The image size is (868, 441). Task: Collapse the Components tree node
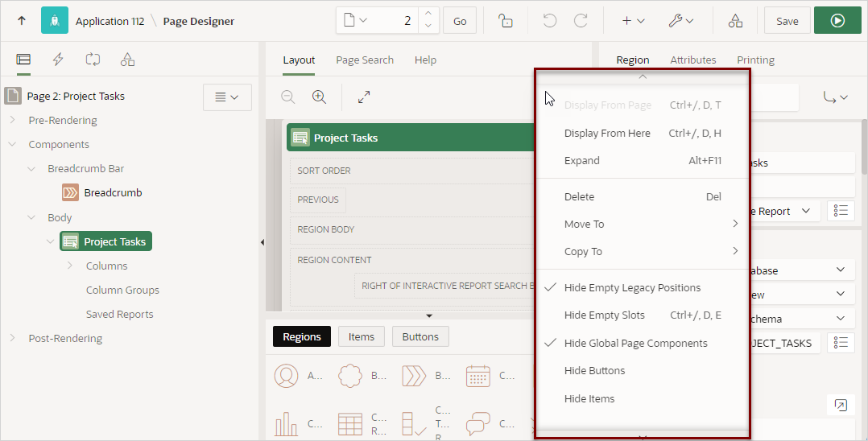click(12, 144)
